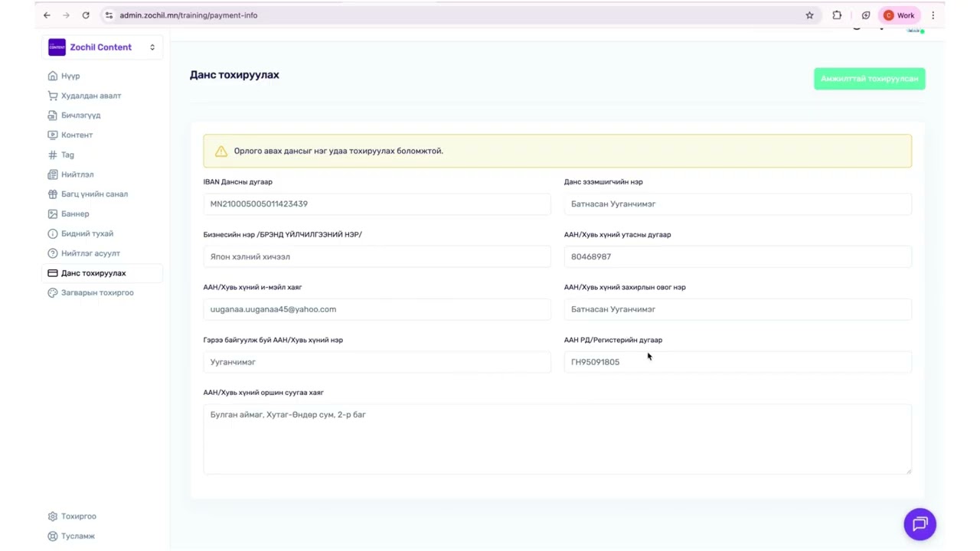Viewport: 980px width, 551px height.
Task: Open the chat support bubble
Action: (x=920, y=524)
